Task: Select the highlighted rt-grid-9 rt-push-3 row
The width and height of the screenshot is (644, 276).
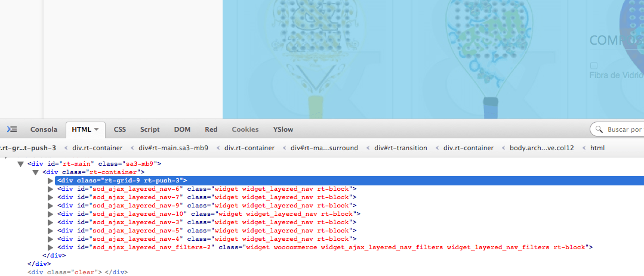Action: (350, 181)
